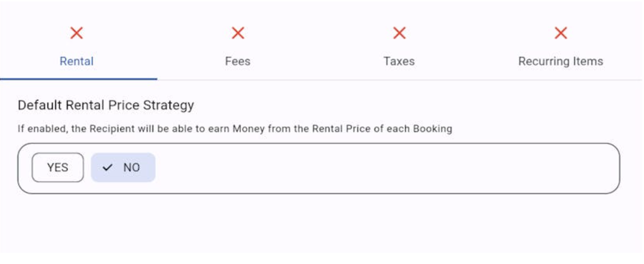Screen dimensions: 644x264
Task: Switch to the Fees tab
Action: pos(238,61)
